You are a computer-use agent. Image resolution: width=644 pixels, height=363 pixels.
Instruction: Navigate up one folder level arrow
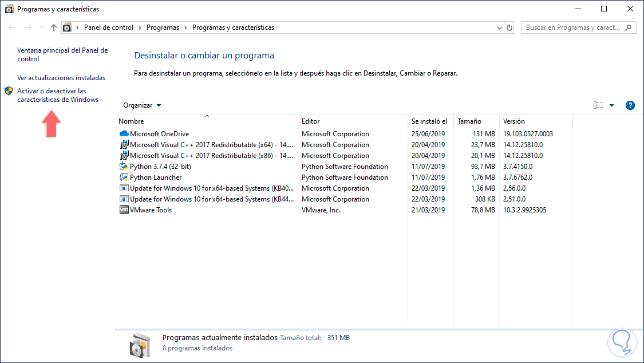[x=53, y=27]
